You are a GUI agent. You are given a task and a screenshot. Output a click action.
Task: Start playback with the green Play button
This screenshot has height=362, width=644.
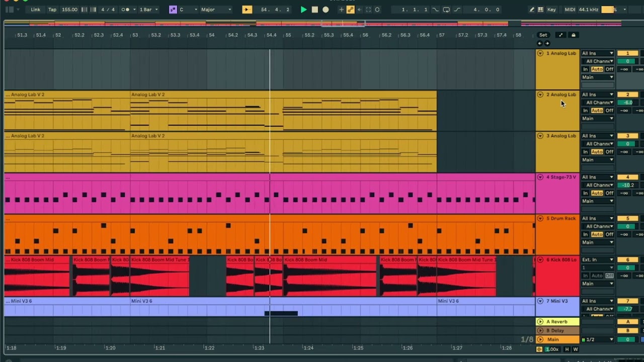click(303, 10)
